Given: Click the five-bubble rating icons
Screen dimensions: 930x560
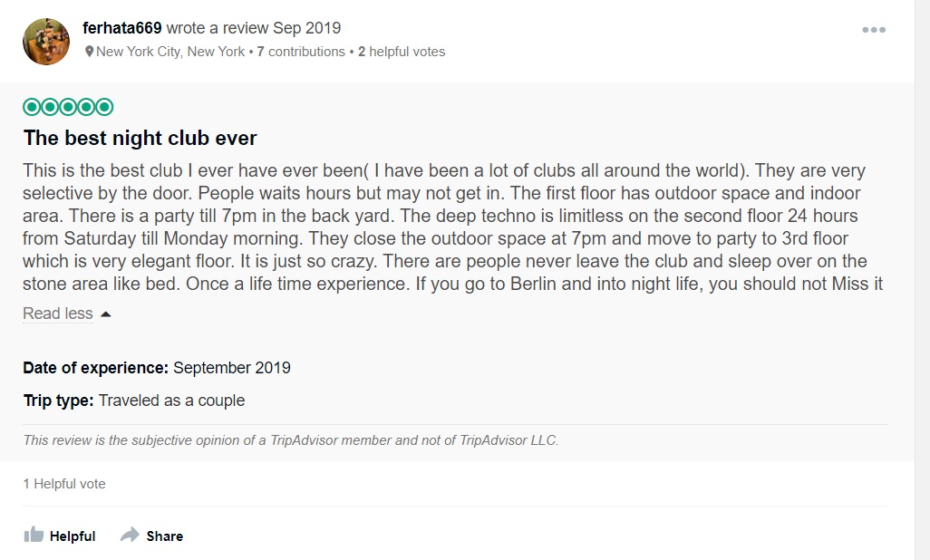Looking at the screenshot, I should [x=68, y=107].
